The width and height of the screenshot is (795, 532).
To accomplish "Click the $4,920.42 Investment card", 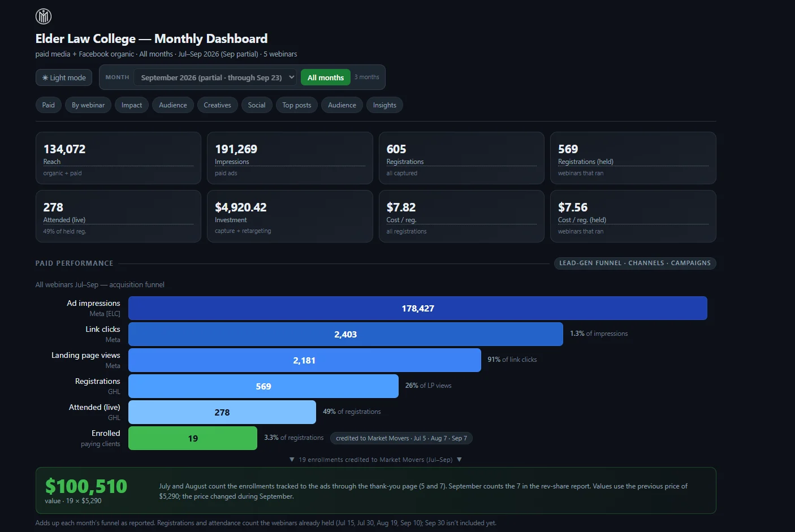I will [x=290, y=217].
